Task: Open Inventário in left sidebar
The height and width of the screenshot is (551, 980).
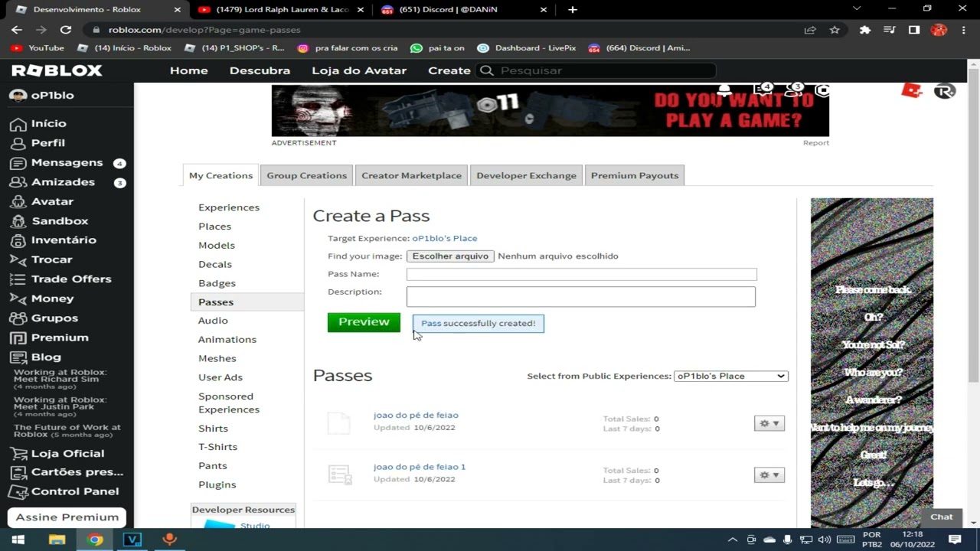Action: (64, 240)
